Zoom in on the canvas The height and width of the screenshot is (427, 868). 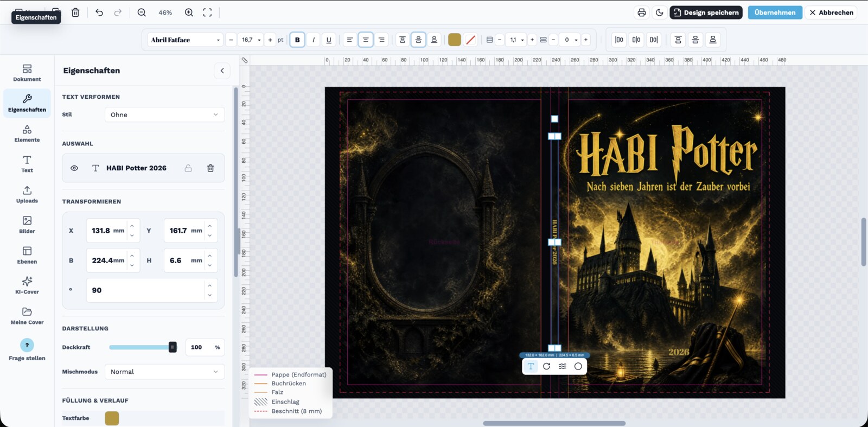tap(189, 12)
